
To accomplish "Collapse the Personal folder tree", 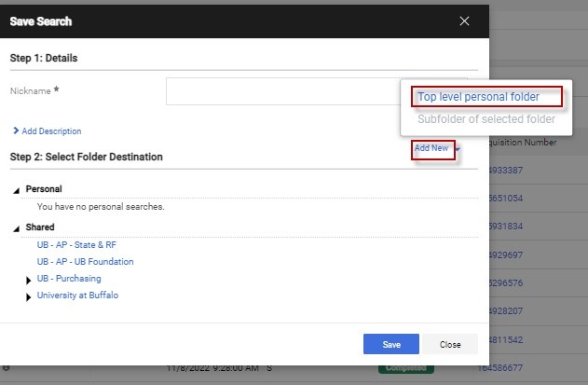I will coord(18,189).
